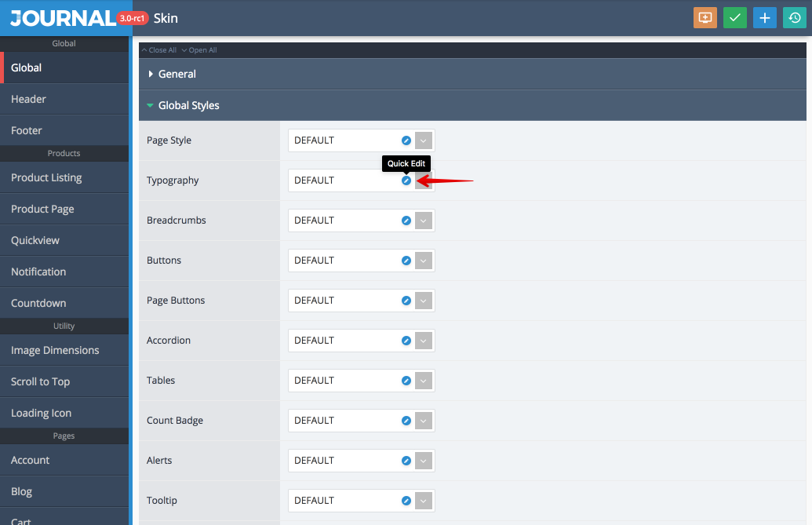812x525 pixels.
Task: Open the Header sidebar item
Action: coord(64,99)
